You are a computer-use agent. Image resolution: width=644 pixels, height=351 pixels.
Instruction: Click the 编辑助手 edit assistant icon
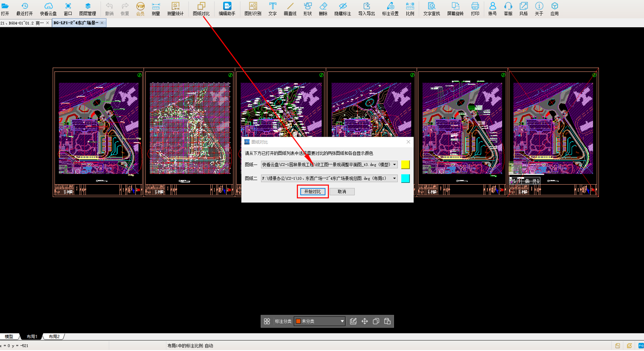[x=227, y=9]
